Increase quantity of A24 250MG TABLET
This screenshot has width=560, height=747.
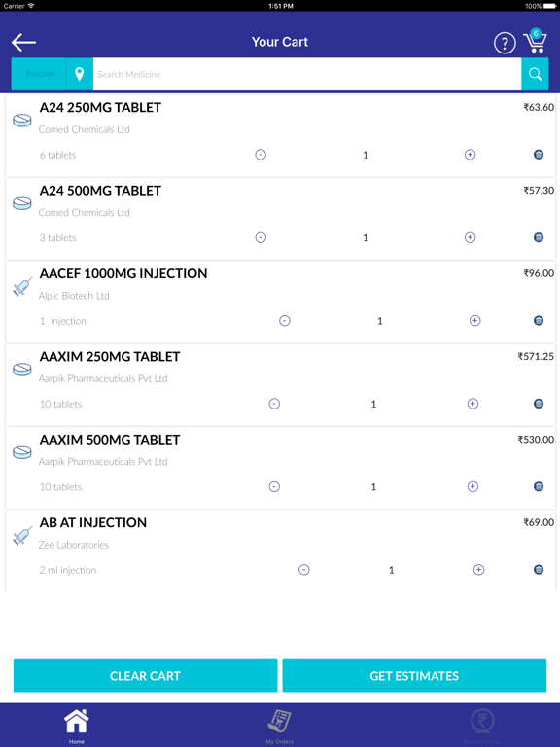click(x=470, y=155)
